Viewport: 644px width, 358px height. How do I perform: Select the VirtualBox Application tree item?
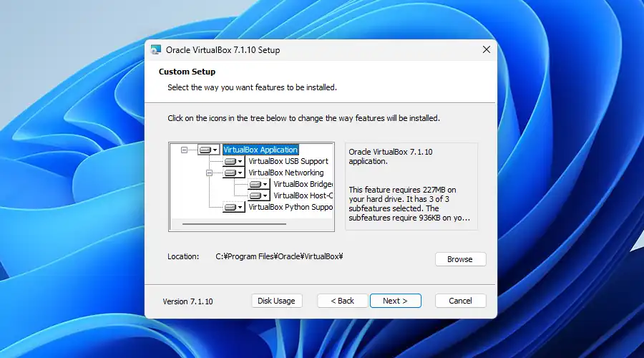pos(260,150)
